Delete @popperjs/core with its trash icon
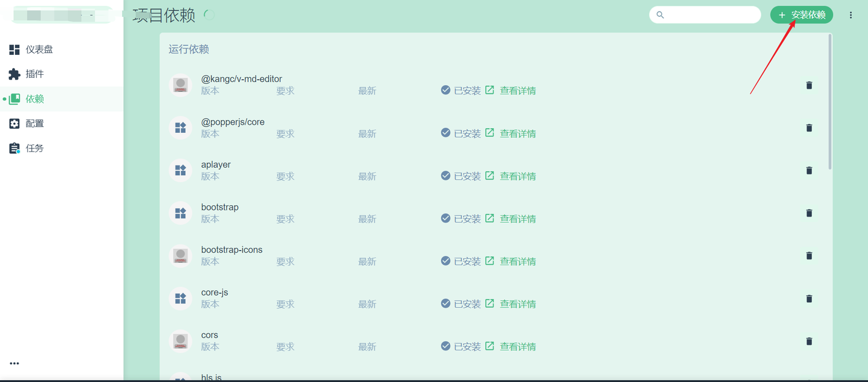868x382 pixels. click(x=809, y=127)
